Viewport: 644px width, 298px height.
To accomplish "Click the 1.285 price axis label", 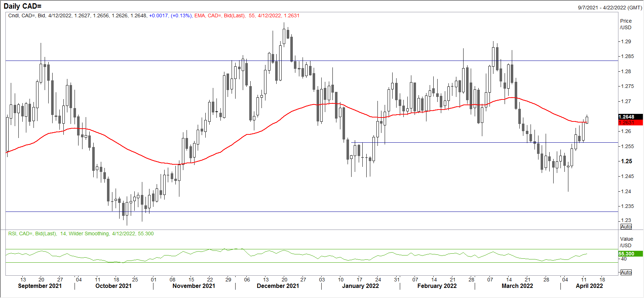I will pos(628,56).
